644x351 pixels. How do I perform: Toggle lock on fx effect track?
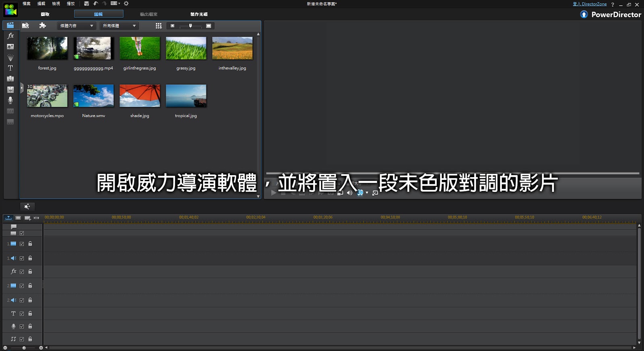[30, 272]
